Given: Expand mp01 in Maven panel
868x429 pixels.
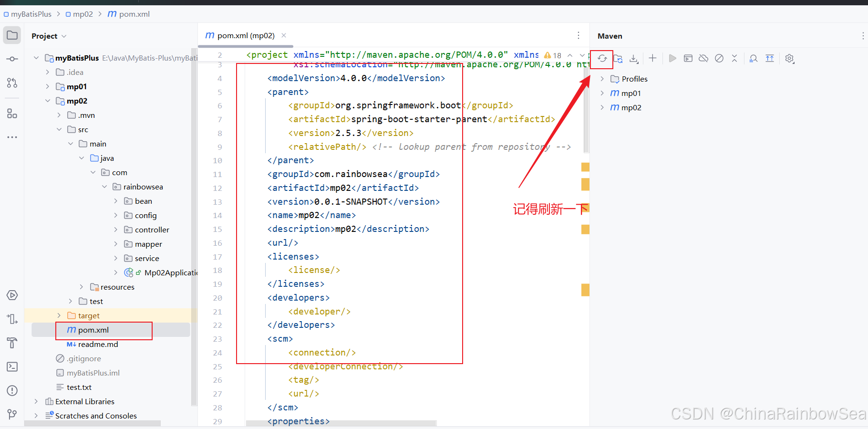Looking at the screenshot, I should point(602,93).
